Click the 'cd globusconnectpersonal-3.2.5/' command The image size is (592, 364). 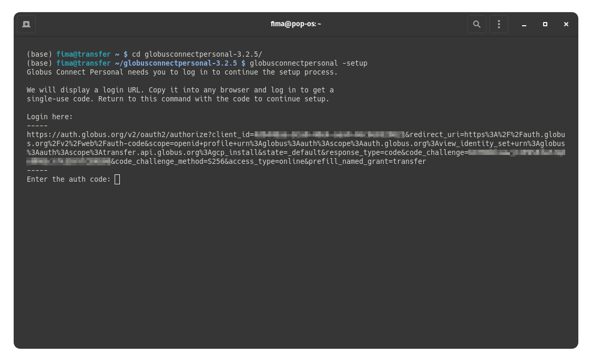(197, 55)
